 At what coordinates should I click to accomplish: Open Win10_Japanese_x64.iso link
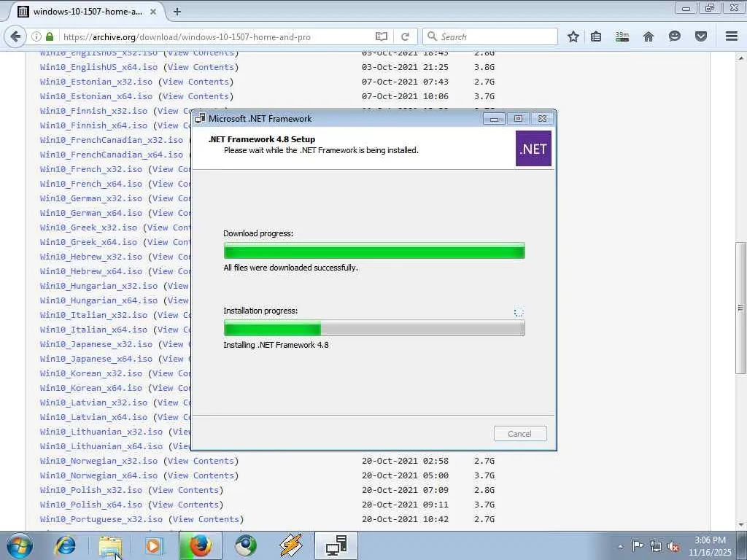point(96,359)
